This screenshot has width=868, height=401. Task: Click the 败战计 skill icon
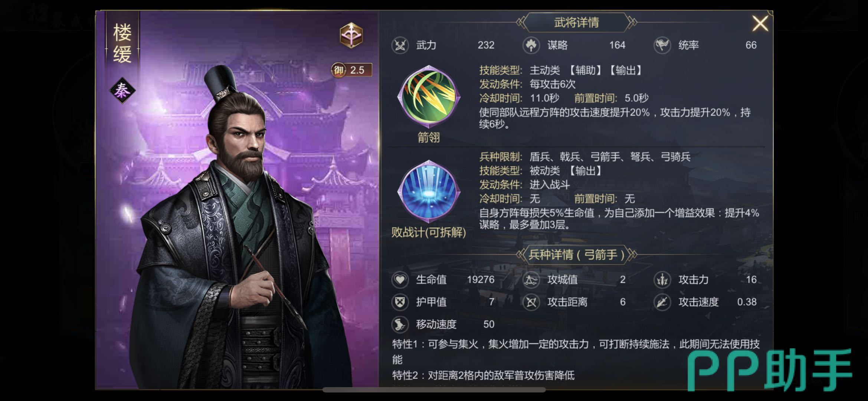coord(429,192)
